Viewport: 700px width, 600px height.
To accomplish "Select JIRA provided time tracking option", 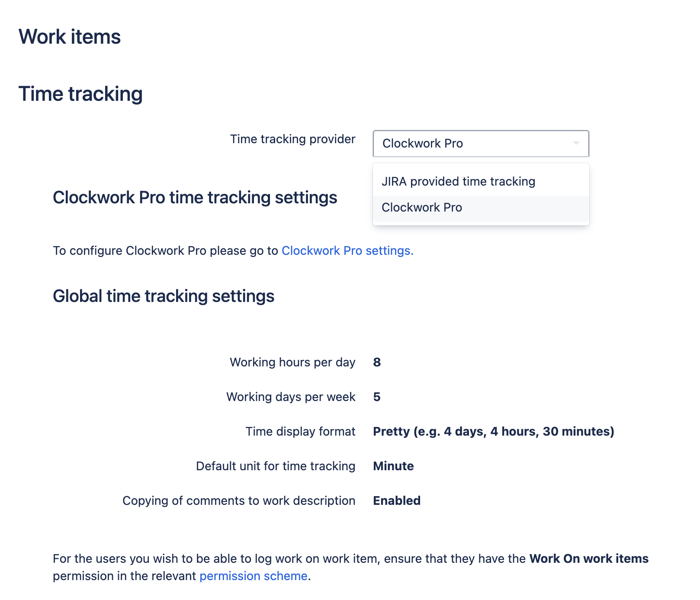I will tap(458, 181).
